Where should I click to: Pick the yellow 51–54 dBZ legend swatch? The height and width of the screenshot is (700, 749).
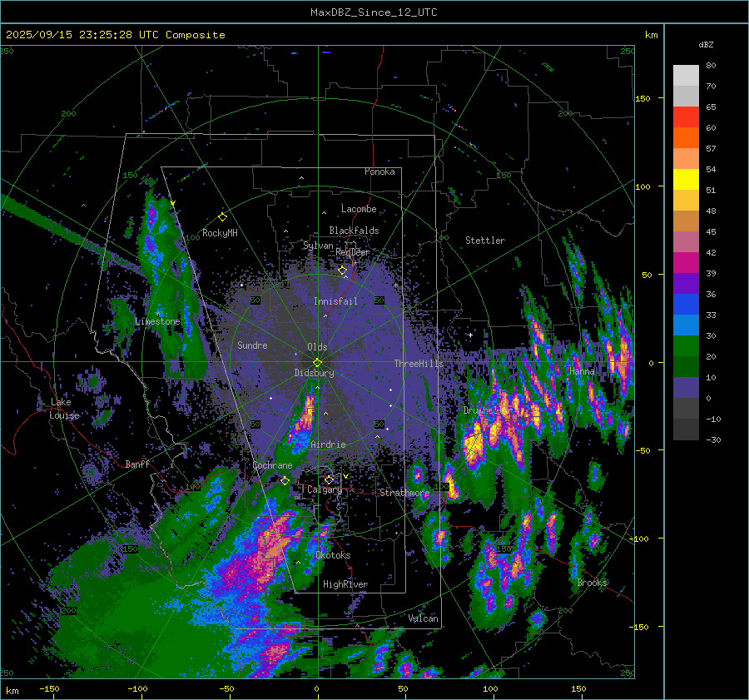pos(686,180)
